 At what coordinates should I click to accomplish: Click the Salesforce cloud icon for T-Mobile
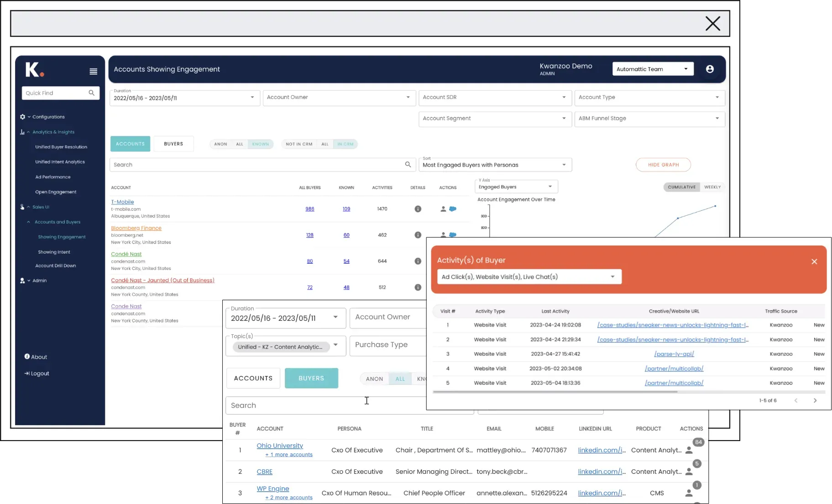pos(453,209)
